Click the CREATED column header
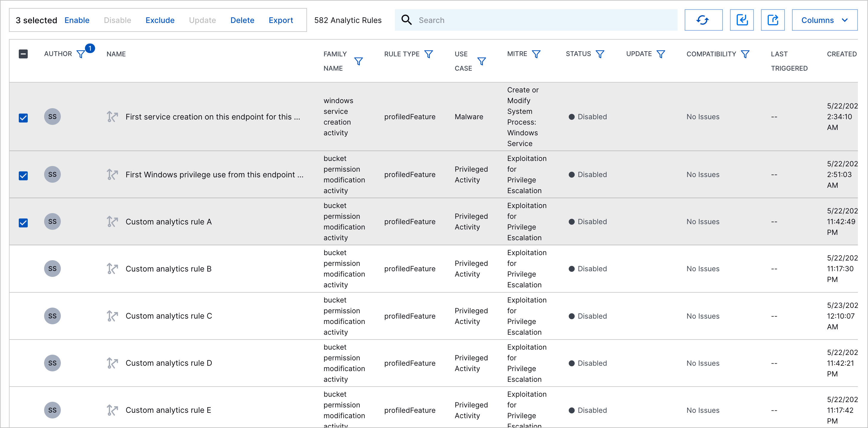This screenshot has width=868, height=428. 842,54
